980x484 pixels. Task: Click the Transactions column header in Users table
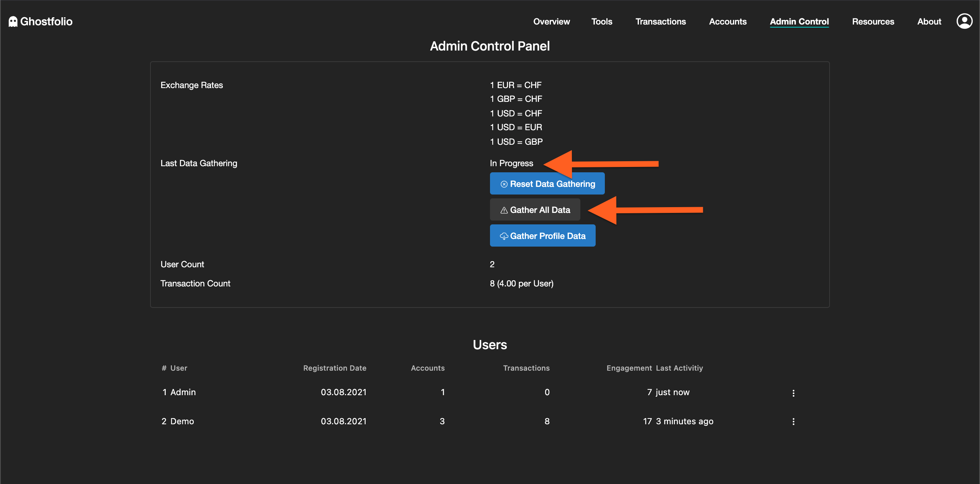pos(526,368)
